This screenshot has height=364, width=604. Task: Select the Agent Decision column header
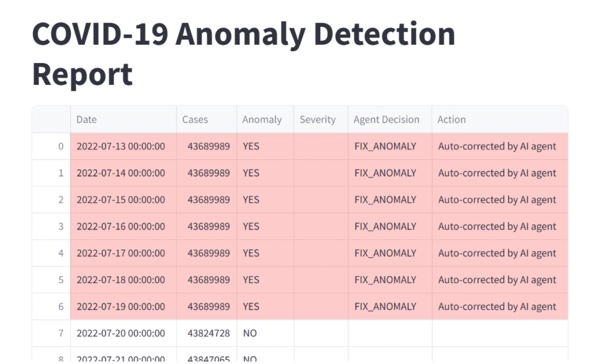coord(389,120)
